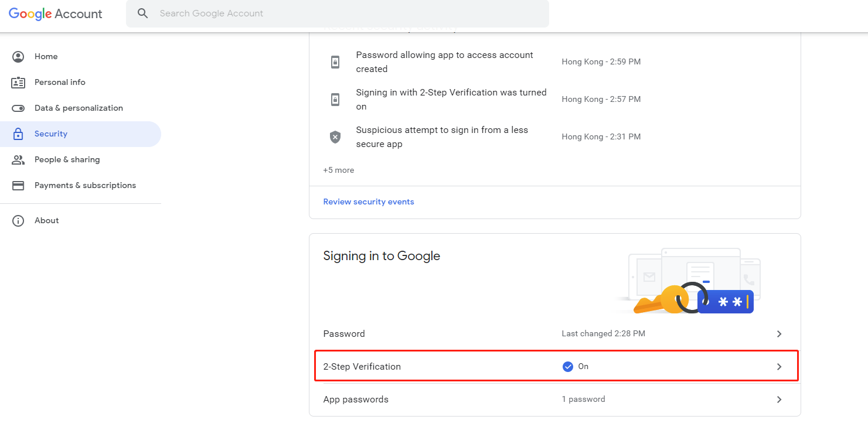The width and height of the screenshot is (868, 430).
Task: Switch to the Security section
Action: 51,134
